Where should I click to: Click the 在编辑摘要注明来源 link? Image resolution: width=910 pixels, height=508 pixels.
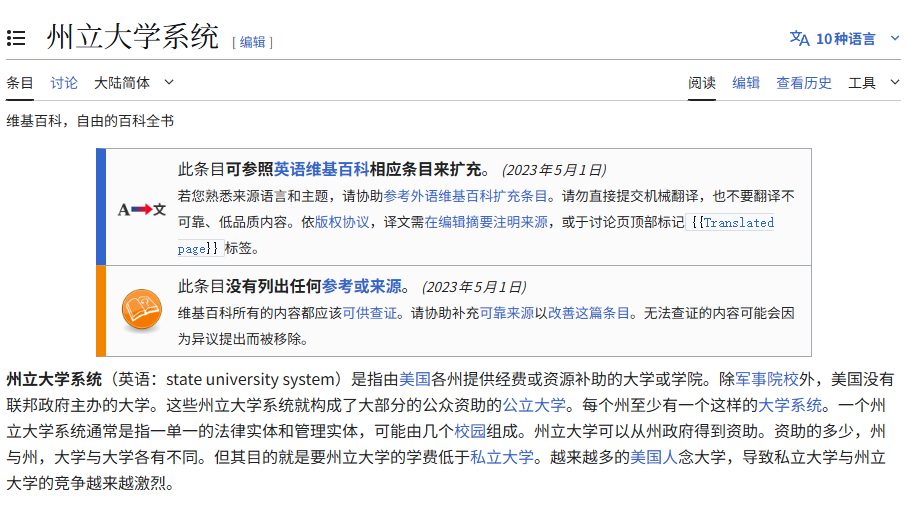[x=486, y=222]
